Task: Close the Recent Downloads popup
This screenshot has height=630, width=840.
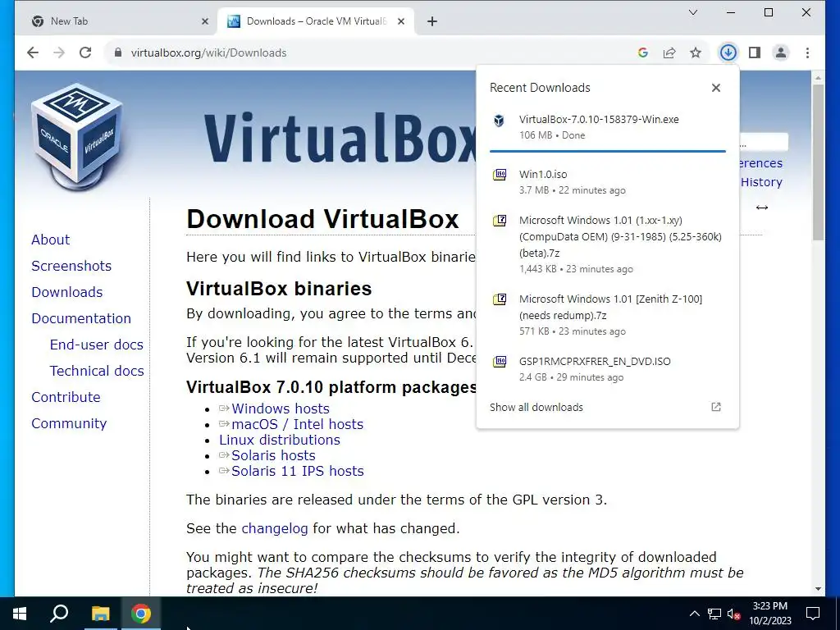Action: click(x=715, y=88)
